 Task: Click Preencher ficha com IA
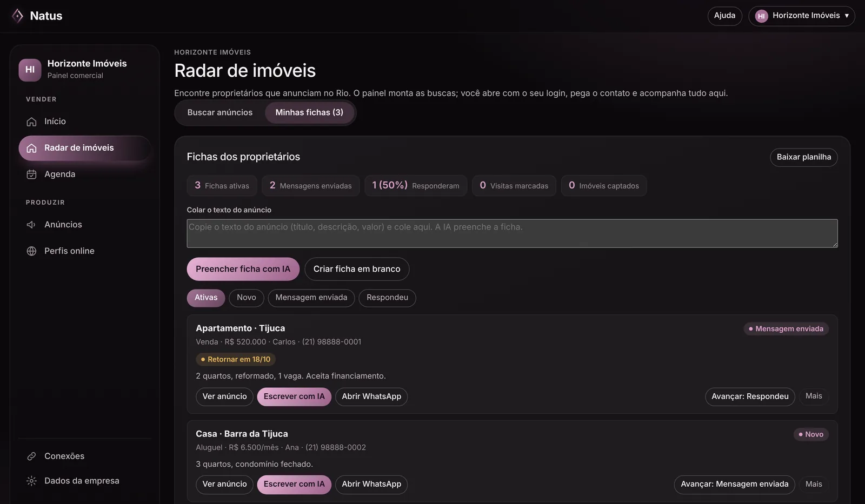(x=243, y=269)
